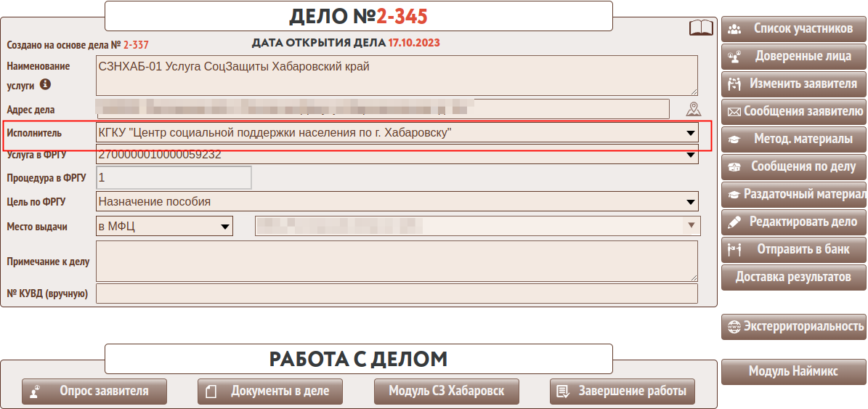Open Доверенные лица
Screen dimensions: 868x409
pyautogui.click(x=793, y=56)
